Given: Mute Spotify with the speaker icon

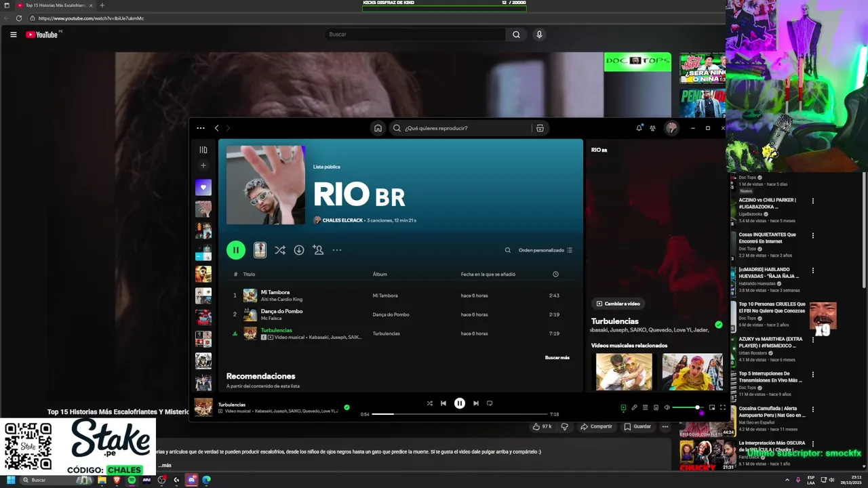Looking at the screenshot, I should (x=667, y=407).
